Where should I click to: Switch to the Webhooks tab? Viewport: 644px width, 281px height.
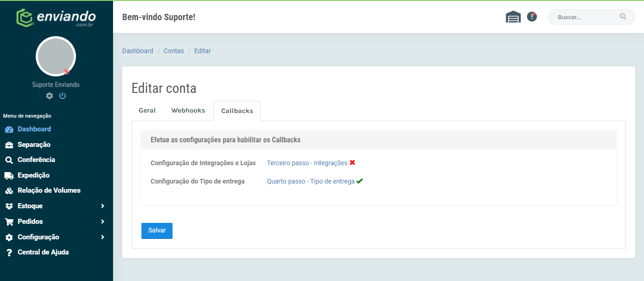188,110
